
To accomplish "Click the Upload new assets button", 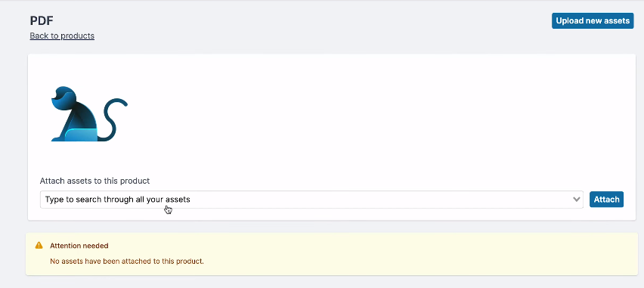I will tap(593, 20).
